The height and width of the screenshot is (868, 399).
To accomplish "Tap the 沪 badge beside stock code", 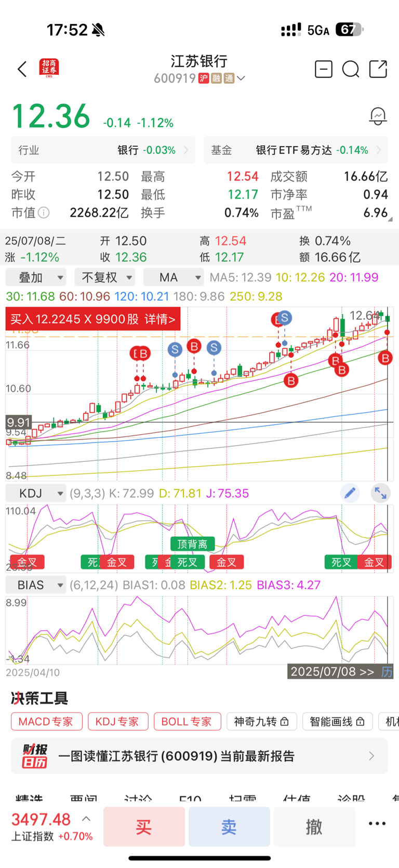I will 204,79.
